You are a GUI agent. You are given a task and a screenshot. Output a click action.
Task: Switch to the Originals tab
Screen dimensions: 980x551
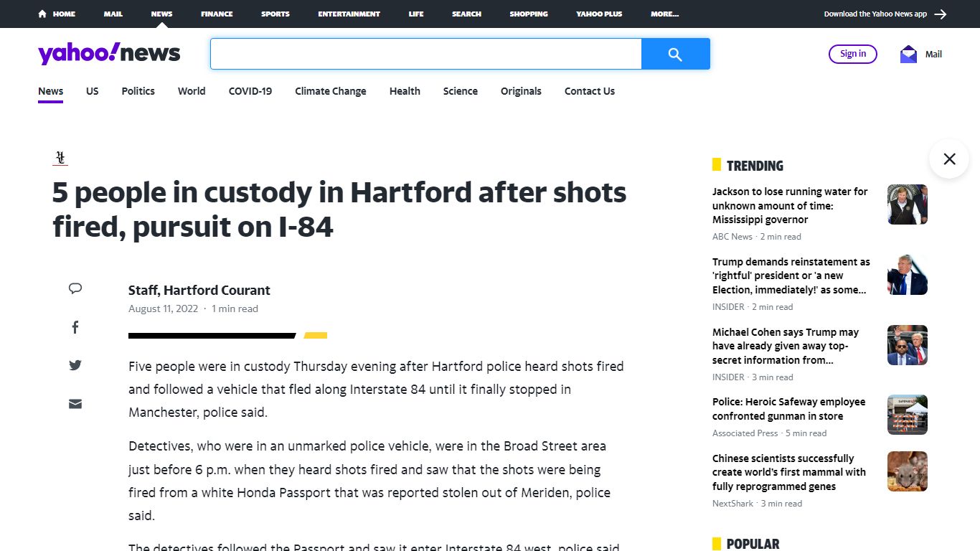coord(521,91)
